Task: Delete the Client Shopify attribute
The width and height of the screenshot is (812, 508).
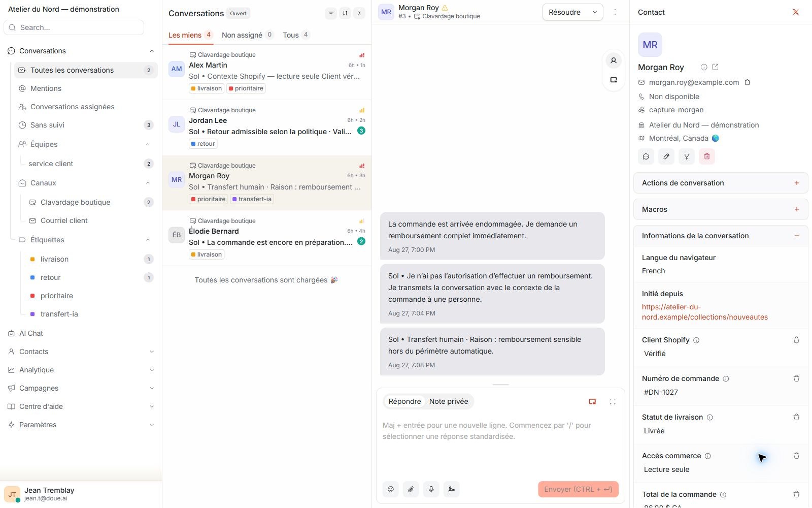Action: tap(796, 340)
